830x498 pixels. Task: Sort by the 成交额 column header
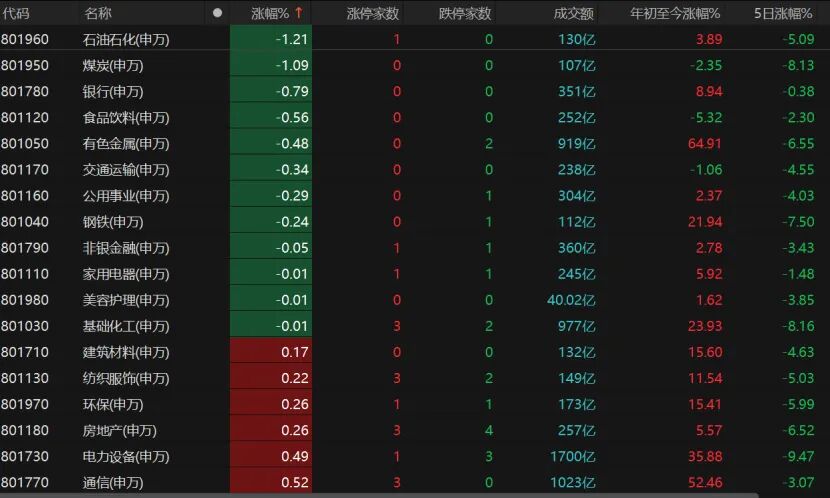click(x=573, y=13)
